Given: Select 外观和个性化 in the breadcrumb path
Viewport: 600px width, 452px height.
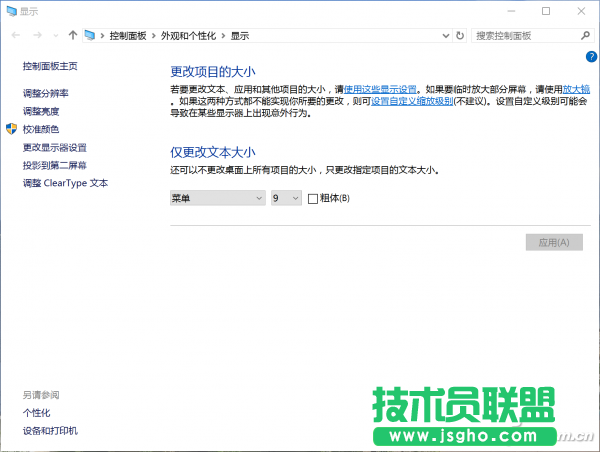Looking at the screenshot, I should pos(187,35).
